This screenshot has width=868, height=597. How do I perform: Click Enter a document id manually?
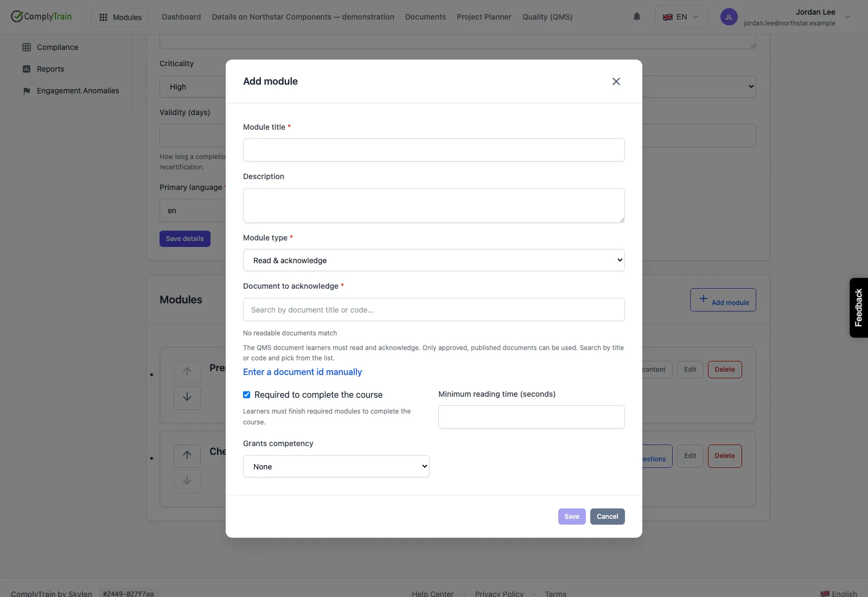302,372
